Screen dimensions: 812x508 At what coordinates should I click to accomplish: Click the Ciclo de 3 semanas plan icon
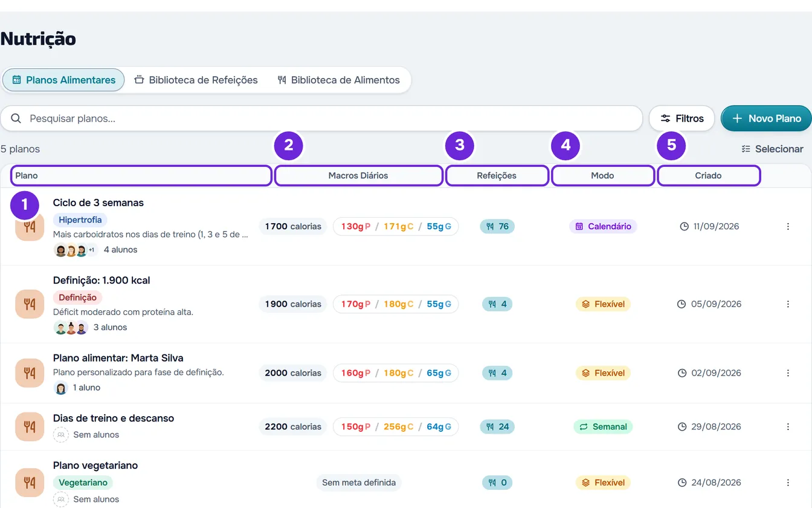[30, 227]
